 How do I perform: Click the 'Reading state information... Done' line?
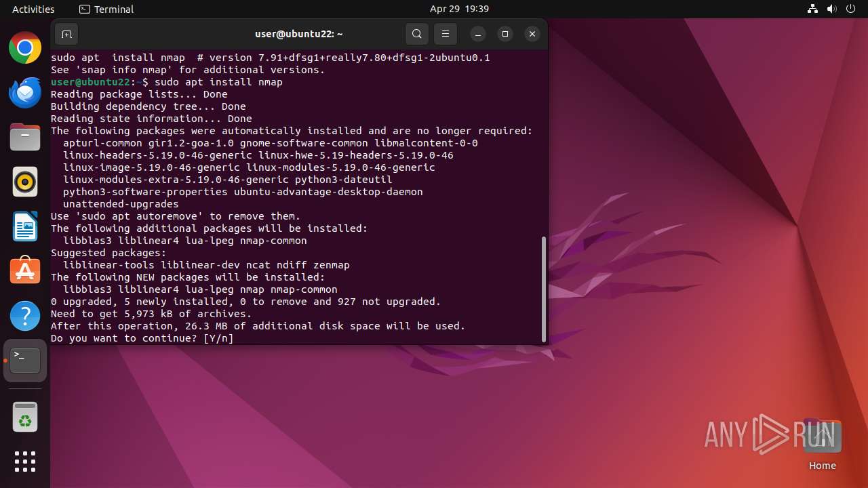pyautogui.click(x=151, y=119)
